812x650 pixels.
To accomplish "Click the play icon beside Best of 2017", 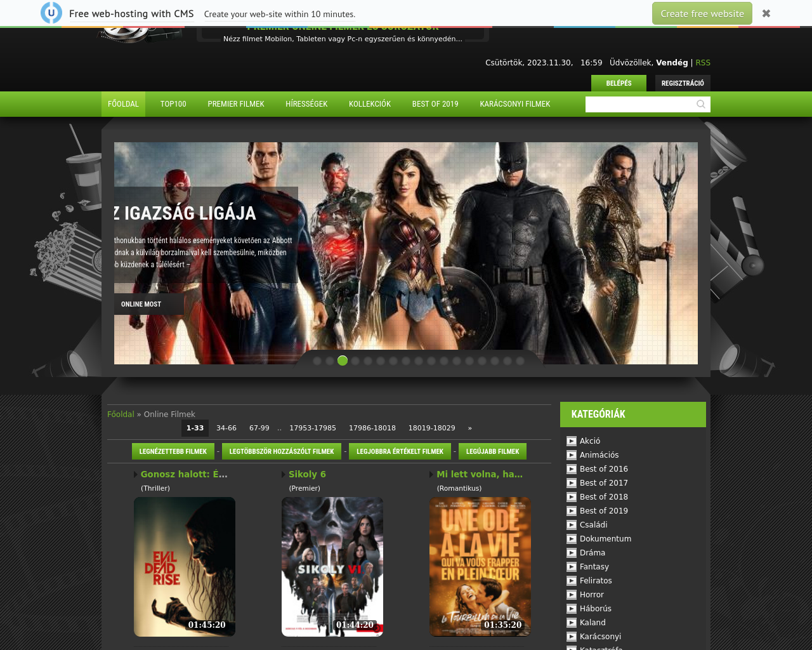I will 572,483.
